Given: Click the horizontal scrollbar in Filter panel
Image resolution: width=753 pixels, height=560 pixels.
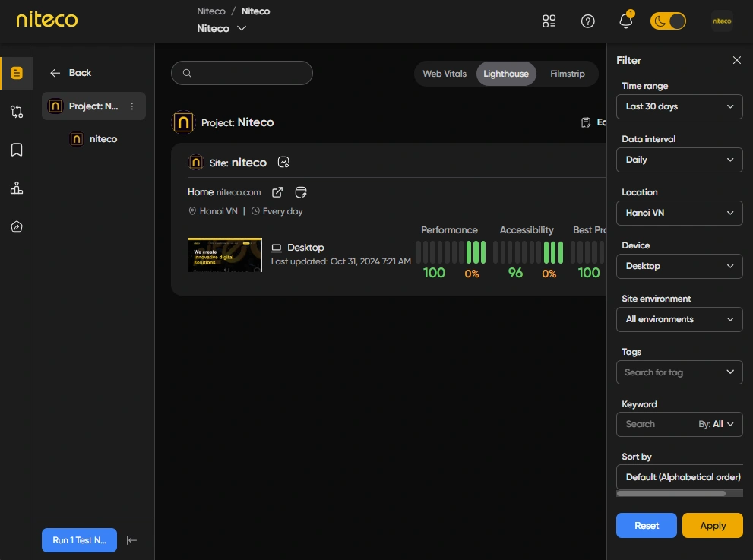Looking at the screenshot, I should (x=671, y=493).
